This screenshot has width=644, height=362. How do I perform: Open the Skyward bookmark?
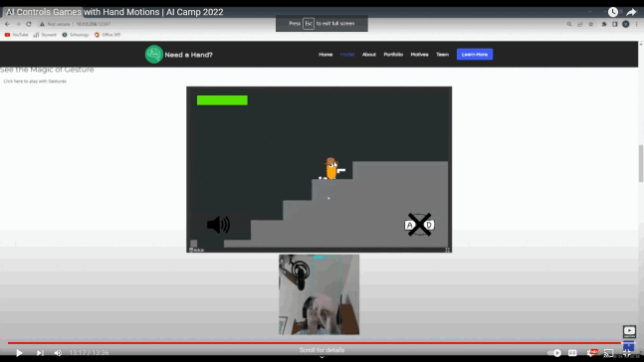click(x=45, y=35)
